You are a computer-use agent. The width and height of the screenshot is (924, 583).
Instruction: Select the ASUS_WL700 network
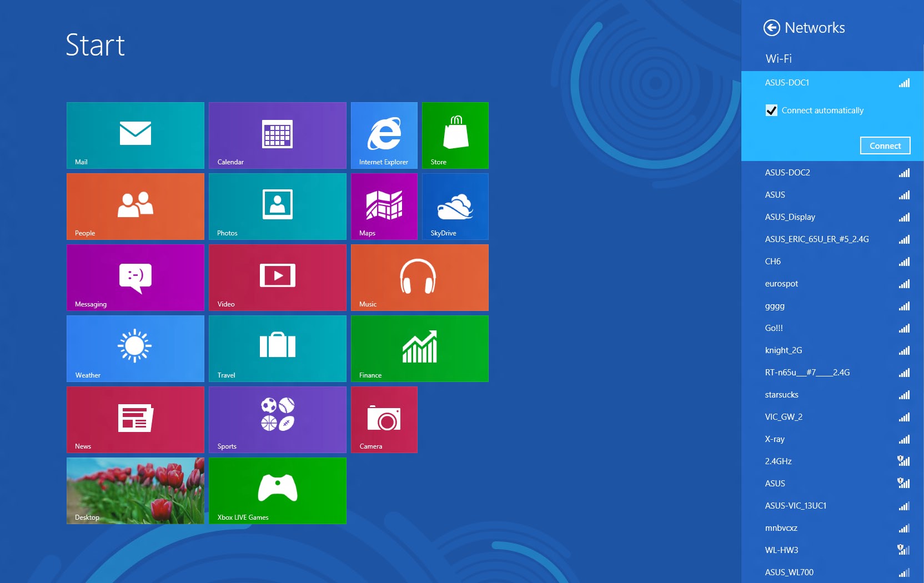(832, 572)
